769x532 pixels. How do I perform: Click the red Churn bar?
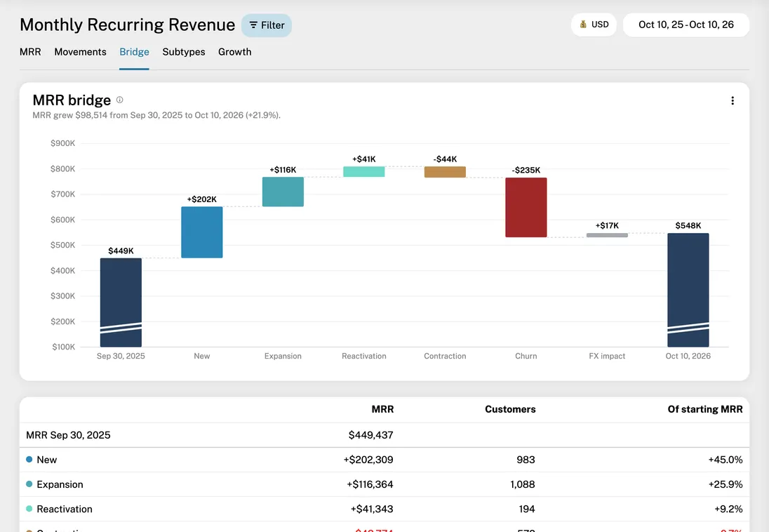click(526, 208)
